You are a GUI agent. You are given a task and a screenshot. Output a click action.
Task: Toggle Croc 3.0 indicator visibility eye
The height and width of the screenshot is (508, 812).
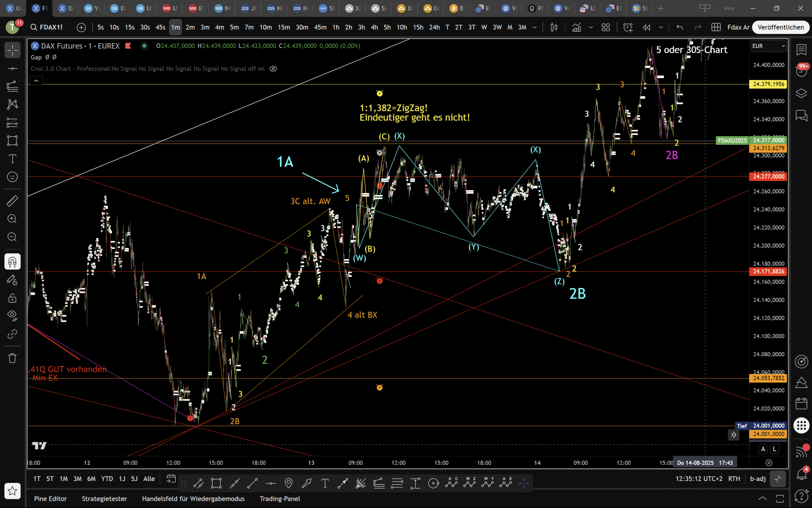point(273,69)
